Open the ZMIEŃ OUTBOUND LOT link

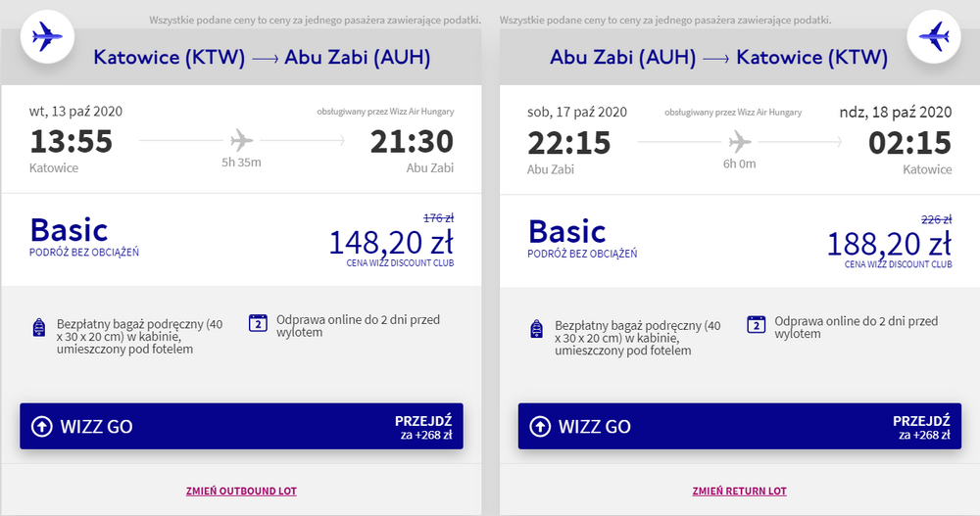coord(241,491)
